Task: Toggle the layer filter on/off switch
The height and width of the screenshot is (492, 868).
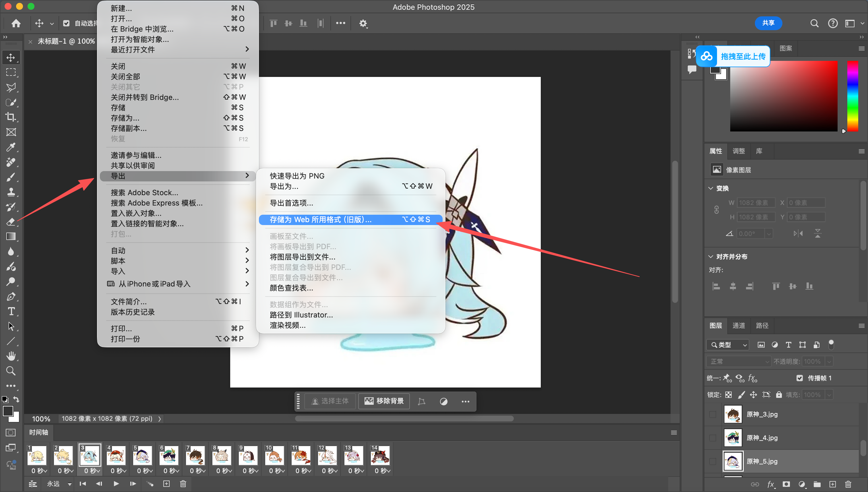Action: click(831, 344)
